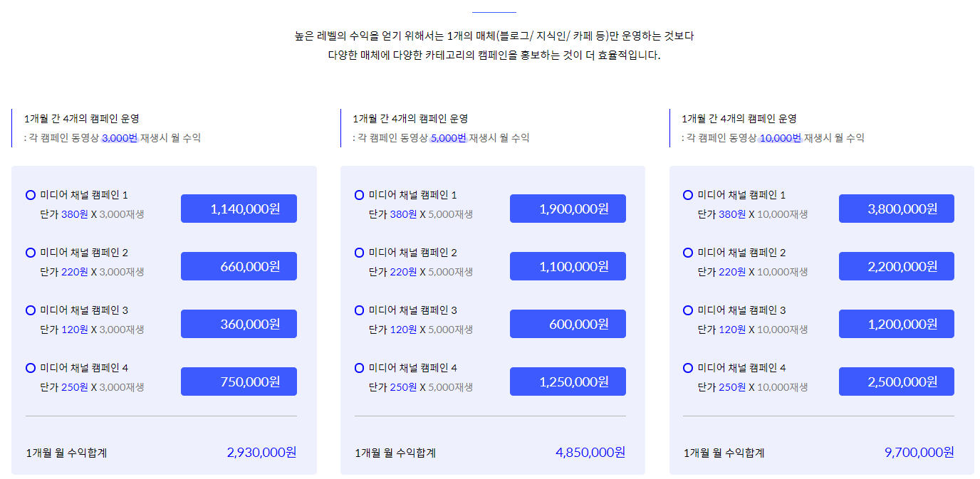
Task: Click the highlighted 3,000번 play count text
Action: 120,138
